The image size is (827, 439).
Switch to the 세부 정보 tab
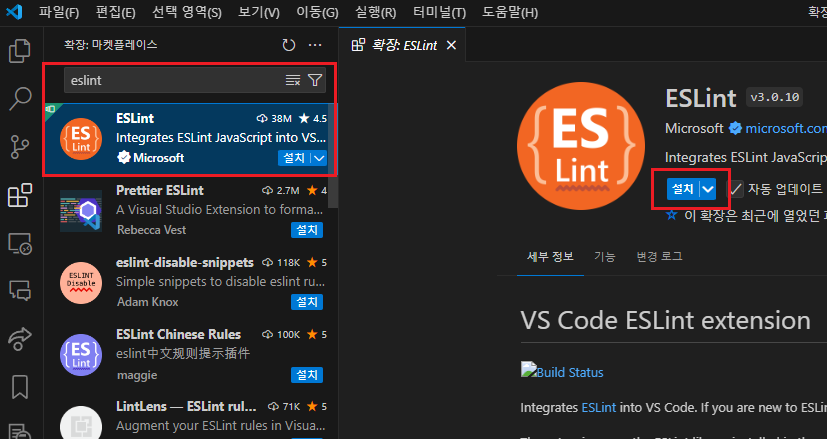[x=550, y=256]
